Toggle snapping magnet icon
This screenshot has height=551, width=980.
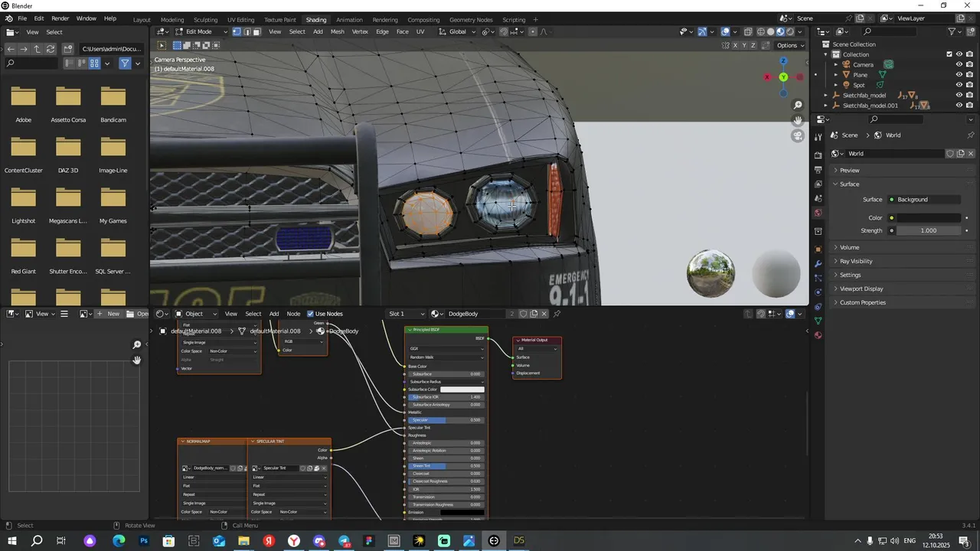click(x=503, y=31)
